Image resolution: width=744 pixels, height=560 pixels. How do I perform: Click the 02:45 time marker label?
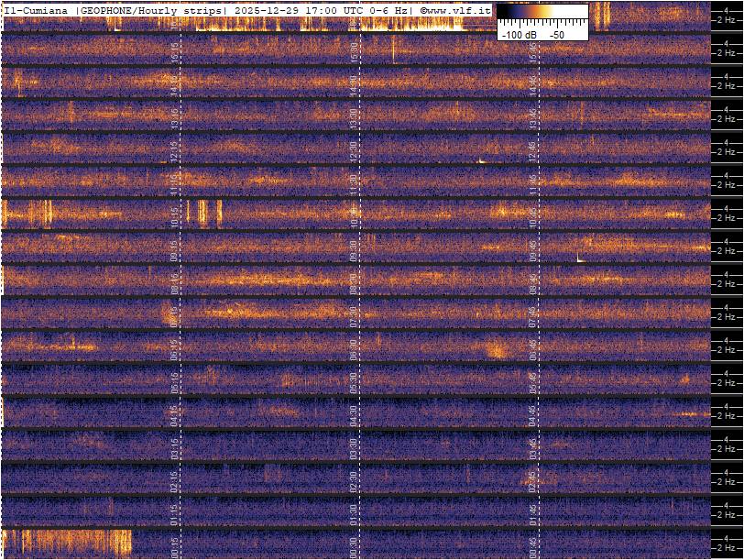[532, 480]
